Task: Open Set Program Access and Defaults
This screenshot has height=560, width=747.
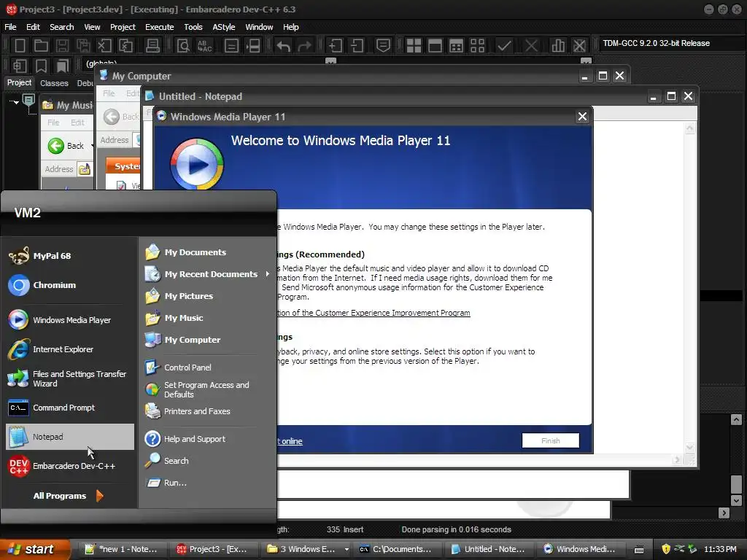Action: click(x=207, y=389)
